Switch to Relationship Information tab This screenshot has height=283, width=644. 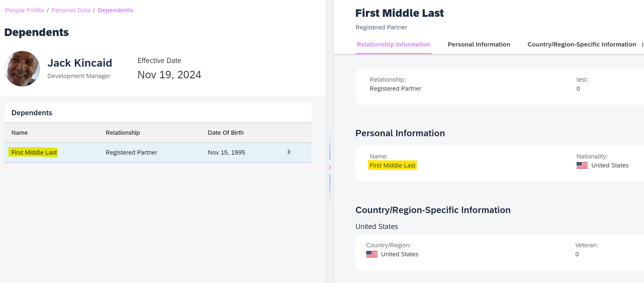coord(393,44)
